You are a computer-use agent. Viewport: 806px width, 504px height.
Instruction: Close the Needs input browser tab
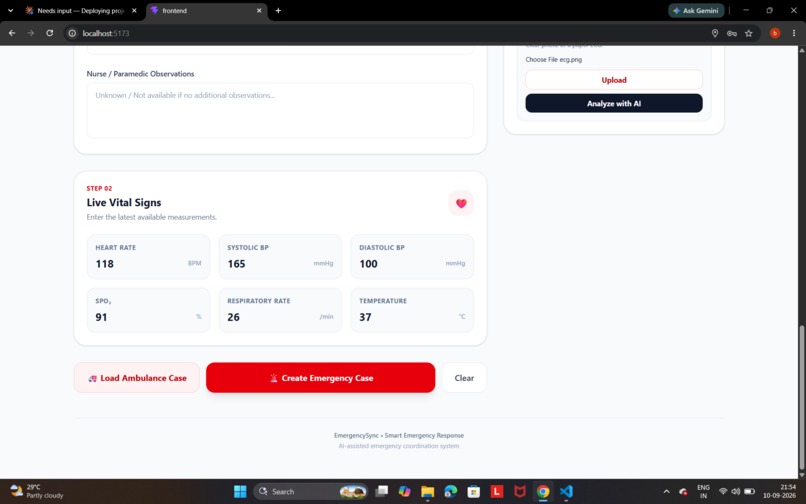[x=134, y=10]
